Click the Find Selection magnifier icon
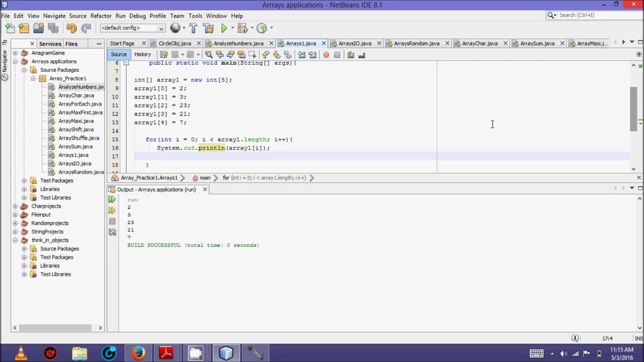Image resolution: width=644 pixels, height=362 pixels. (x=208, y=54)
